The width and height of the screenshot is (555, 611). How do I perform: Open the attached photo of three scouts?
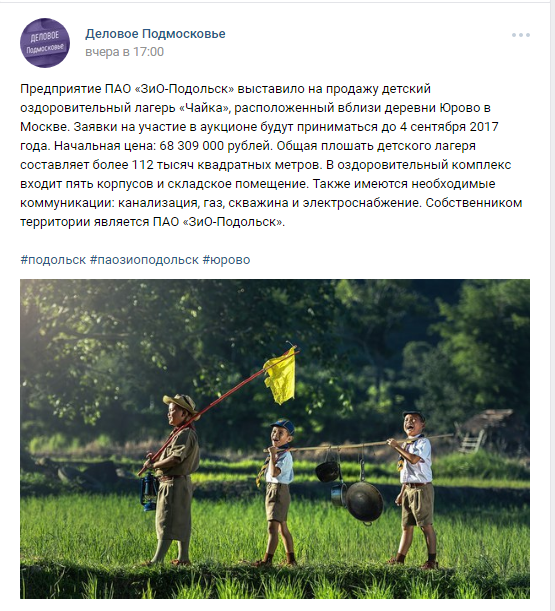coord(275,439)
